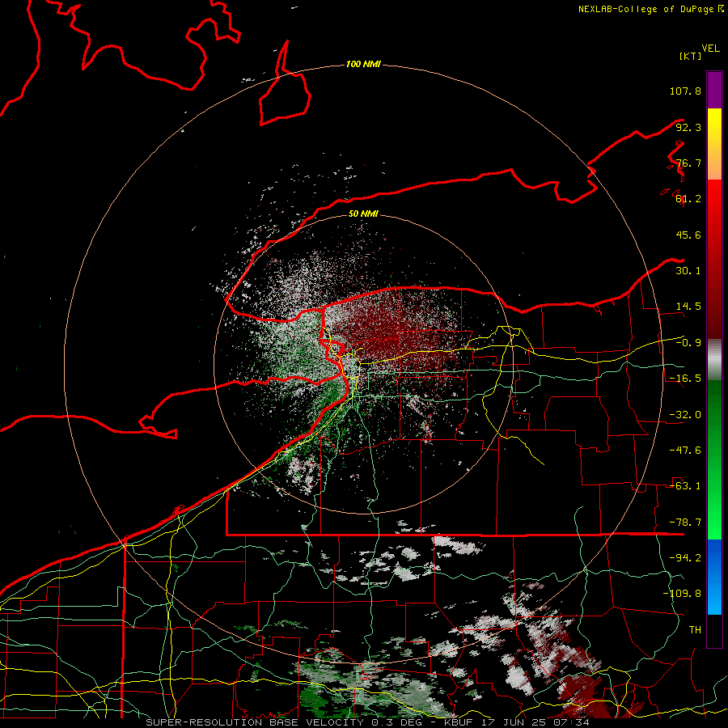Click the TH legend label

click(x=695, y=630)
